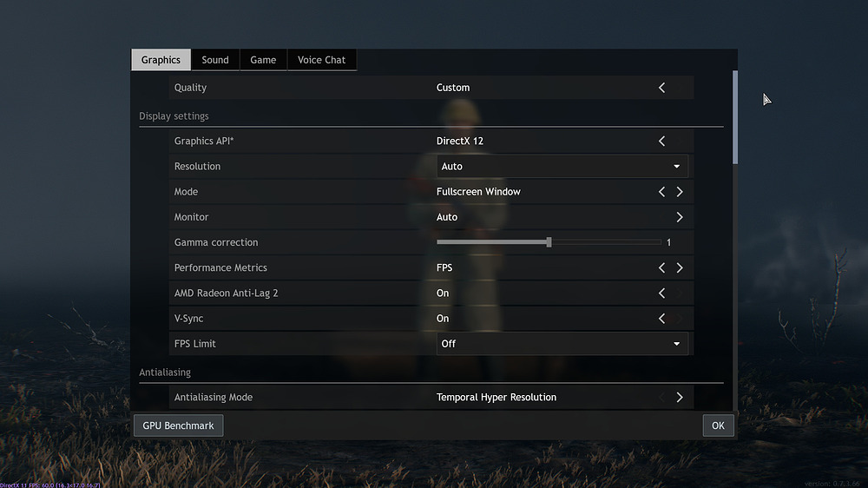Viewport: 868px width, 488px height.
Task: Click left arrow for Graphics API
Action: [x=661, y=141]
